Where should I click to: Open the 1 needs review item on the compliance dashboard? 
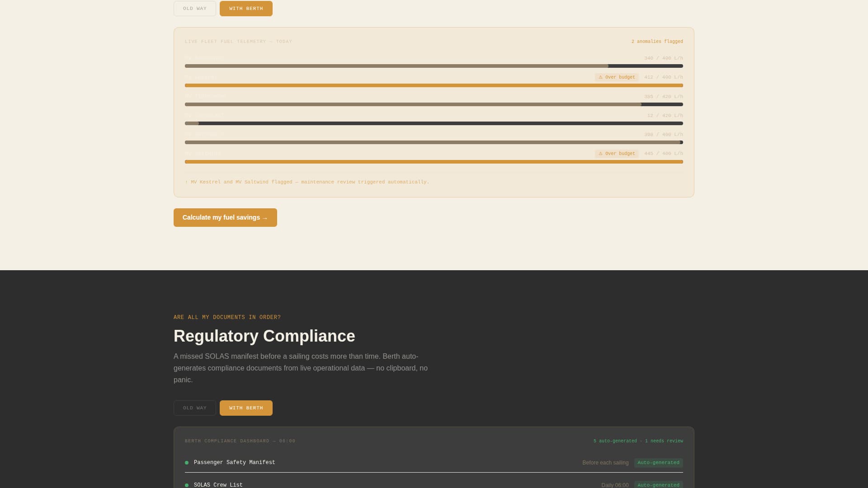(x=665, y=441)
